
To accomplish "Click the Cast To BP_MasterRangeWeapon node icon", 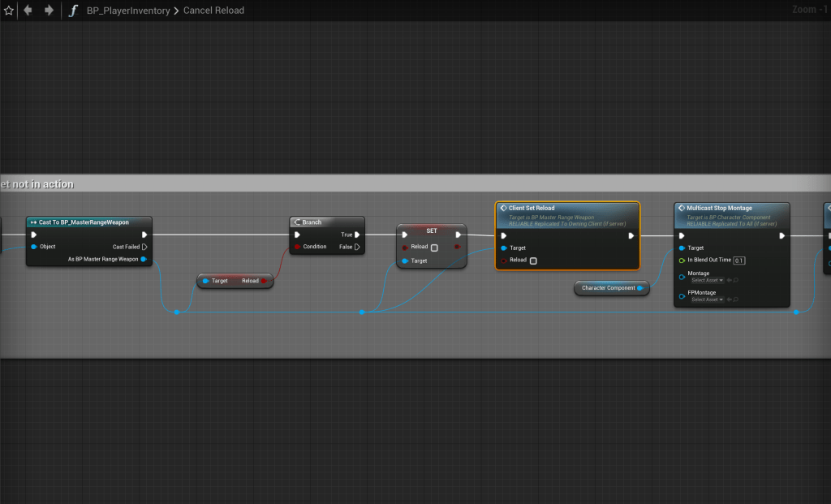I will (33, 222).
